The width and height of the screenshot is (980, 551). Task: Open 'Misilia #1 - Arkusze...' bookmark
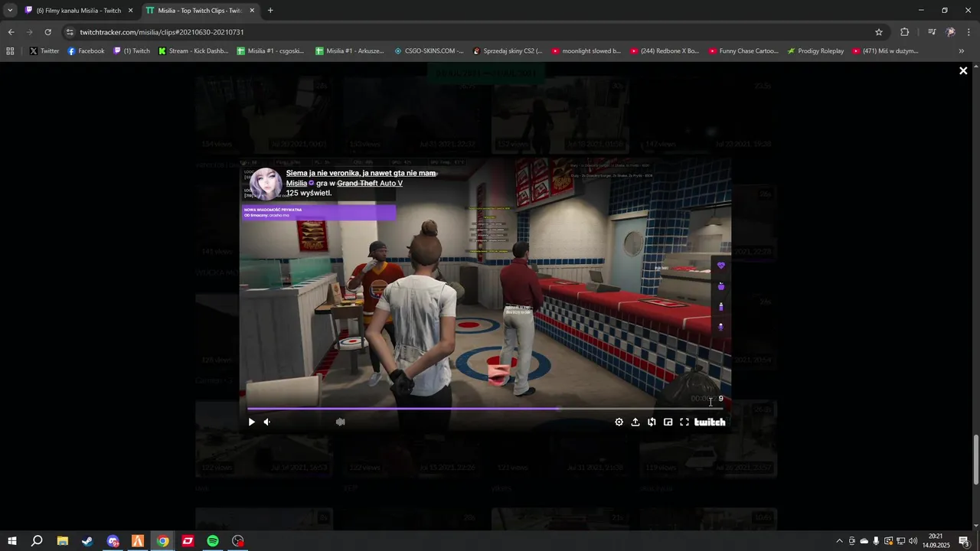(x=349, y=51)
